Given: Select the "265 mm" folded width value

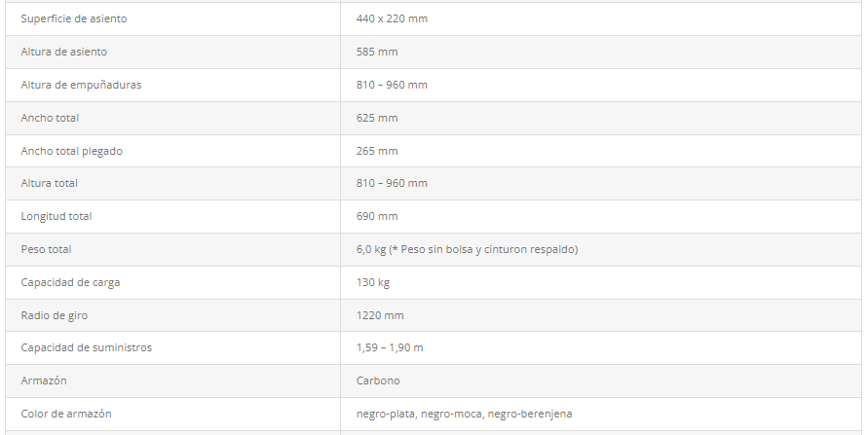Looking at the screenshot, I should (x=377, y=151).
